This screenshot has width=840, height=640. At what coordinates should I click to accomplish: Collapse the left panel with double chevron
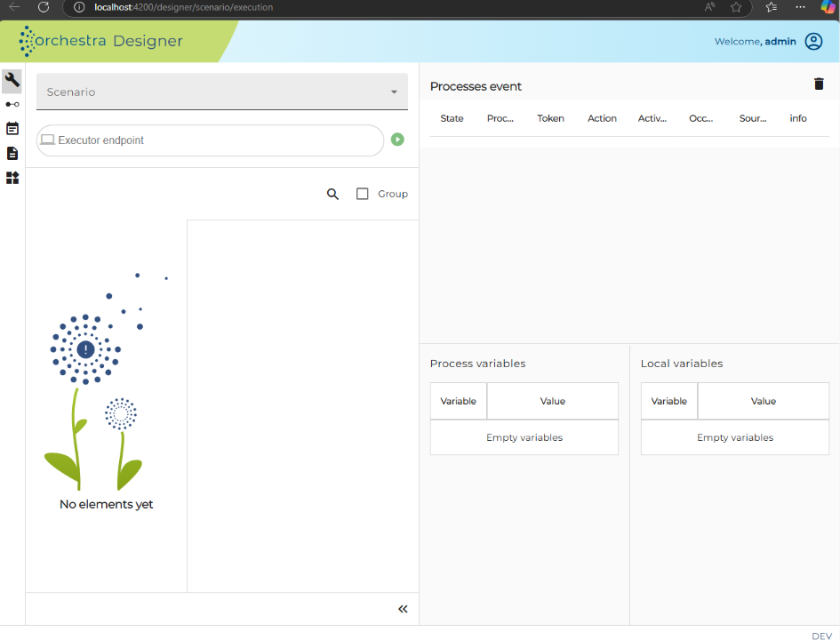click(403, 609)
